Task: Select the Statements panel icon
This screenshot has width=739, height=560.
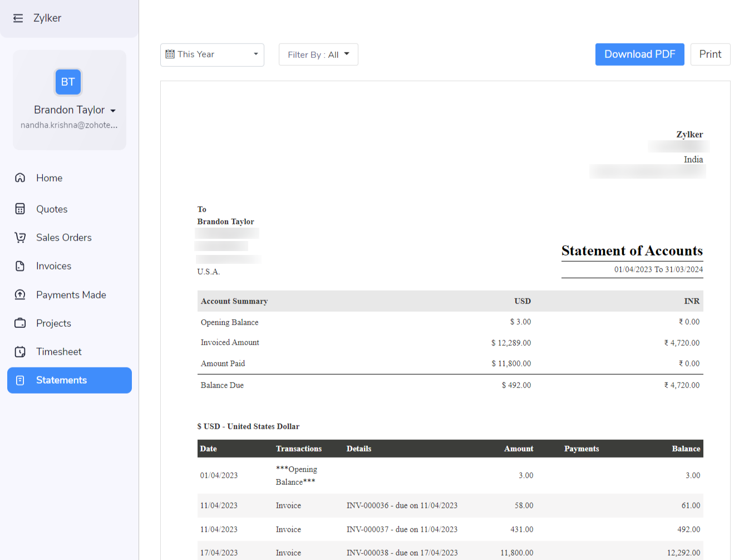Action: [20, 380]
